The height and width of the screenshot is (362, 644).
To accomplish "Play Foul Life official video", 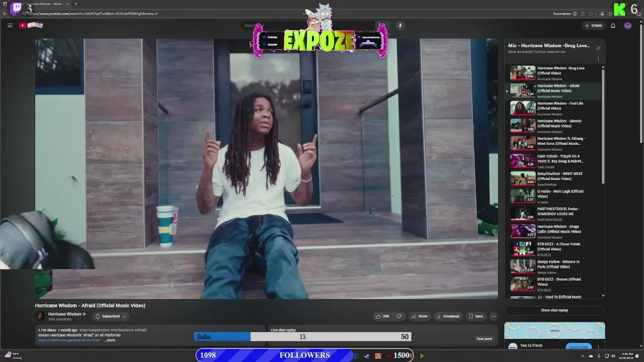I will coord(553,109).
